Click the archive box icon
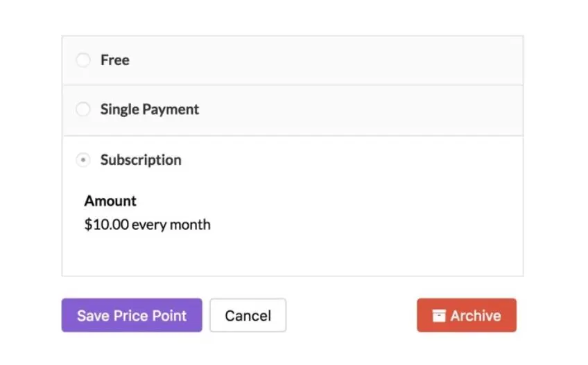This screenshot has height=365, width=588. pos(439,316)
